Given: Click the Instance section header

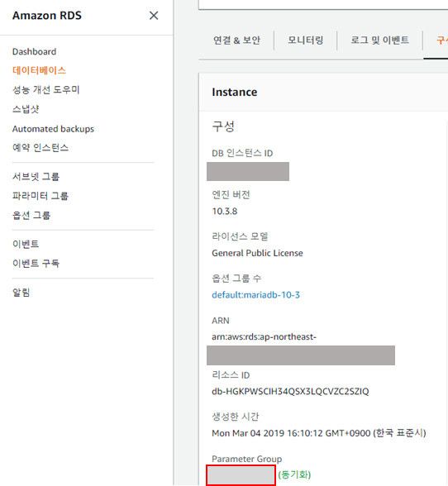Looking at the screenshot, I should 235,92.
